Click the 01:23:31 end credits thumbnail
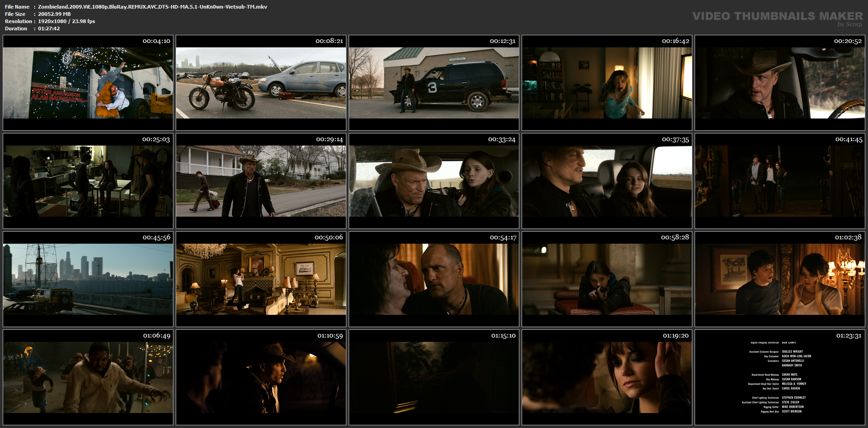Screen dimensions: 868x428 tap(780, 377)
